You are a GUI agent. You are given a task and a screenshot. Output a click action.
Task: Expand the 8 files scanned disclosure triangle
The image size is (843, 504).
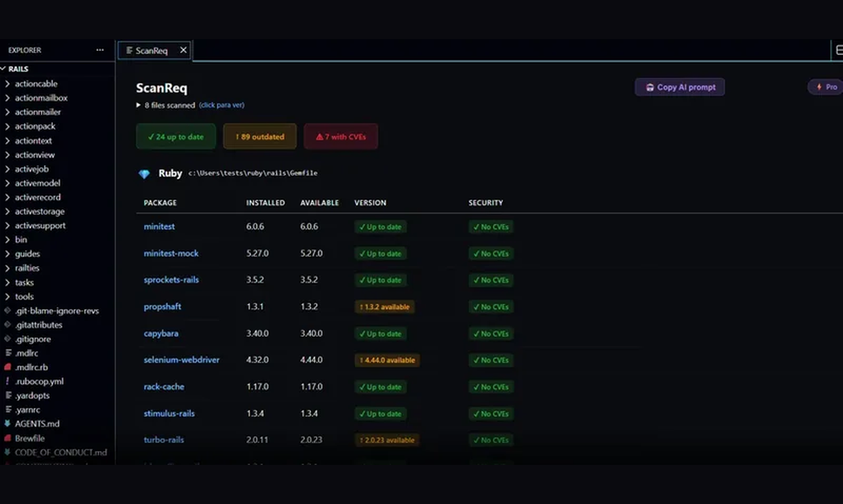click(x=139, y=105)
